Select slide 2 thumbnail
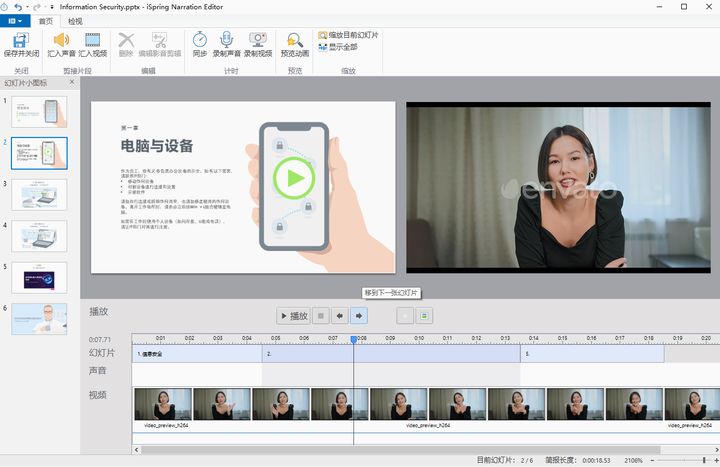This screenshot has height=467, width=720. click(x=39, y=153)
